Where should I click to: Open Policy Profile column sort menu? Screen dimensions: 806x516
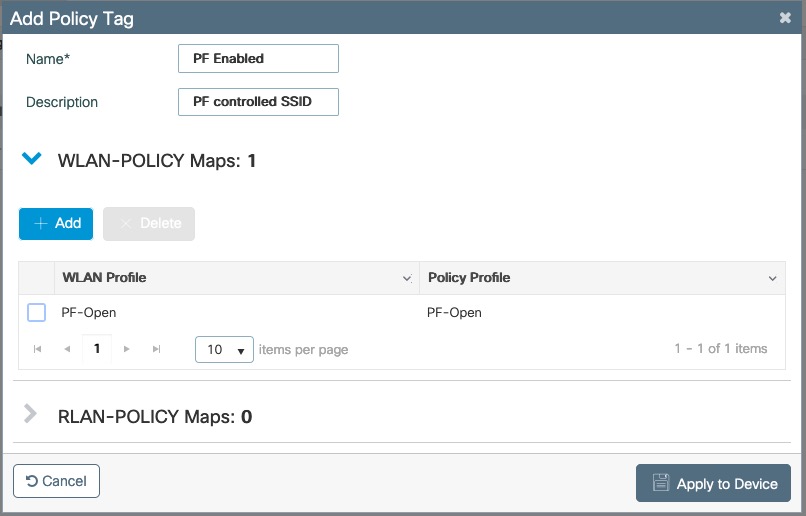click(772, 278)
